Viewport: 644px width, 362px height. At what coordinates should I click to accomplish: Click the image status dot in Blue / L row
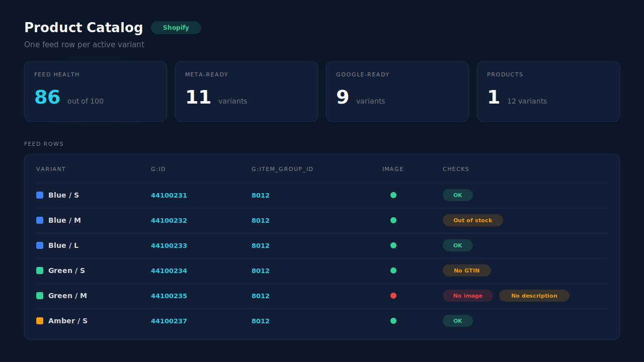click(393, 245)
